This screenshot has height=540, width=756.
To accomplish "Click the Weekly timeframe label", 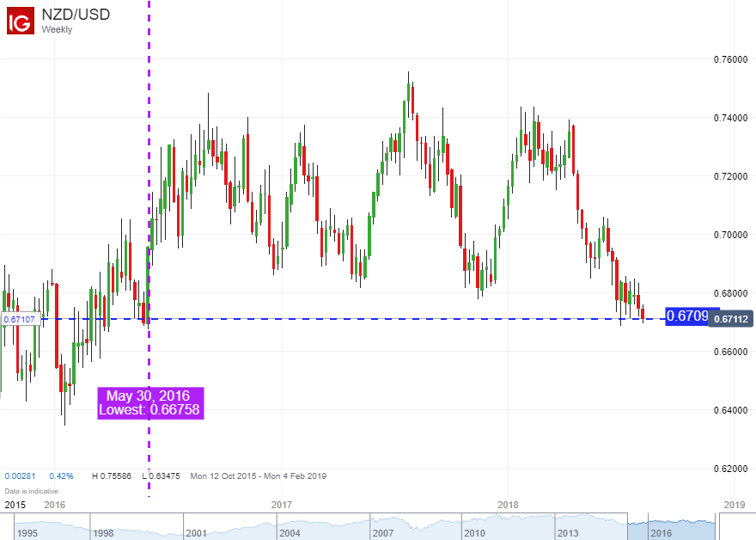I will [57, 29].
